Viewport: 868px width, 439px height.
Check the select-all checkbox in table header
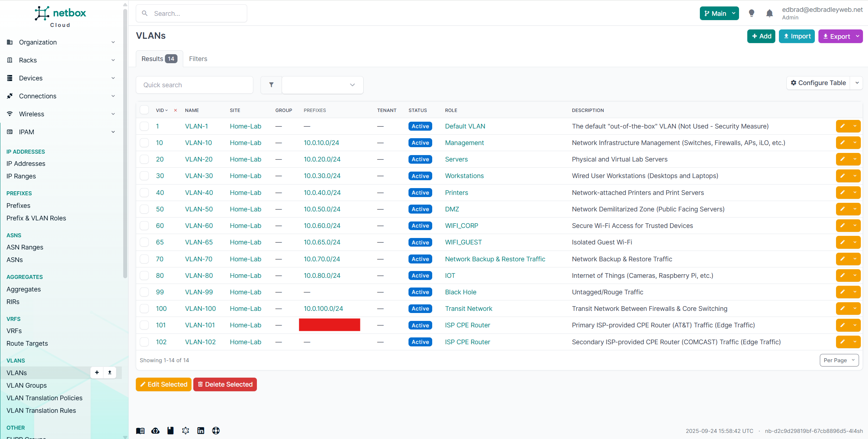(144, 110)
